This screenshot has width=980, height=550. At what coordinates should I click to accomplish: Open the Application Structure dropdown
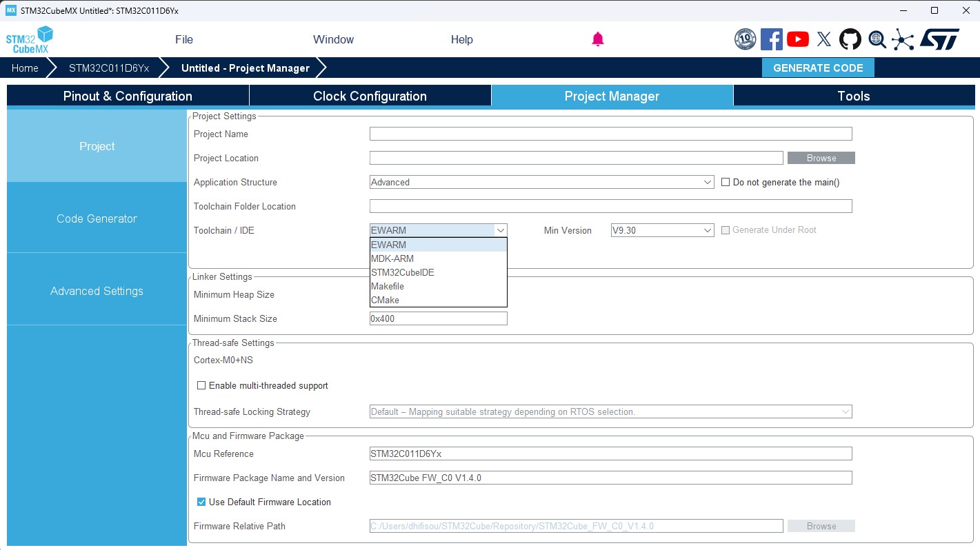(542, 182)
